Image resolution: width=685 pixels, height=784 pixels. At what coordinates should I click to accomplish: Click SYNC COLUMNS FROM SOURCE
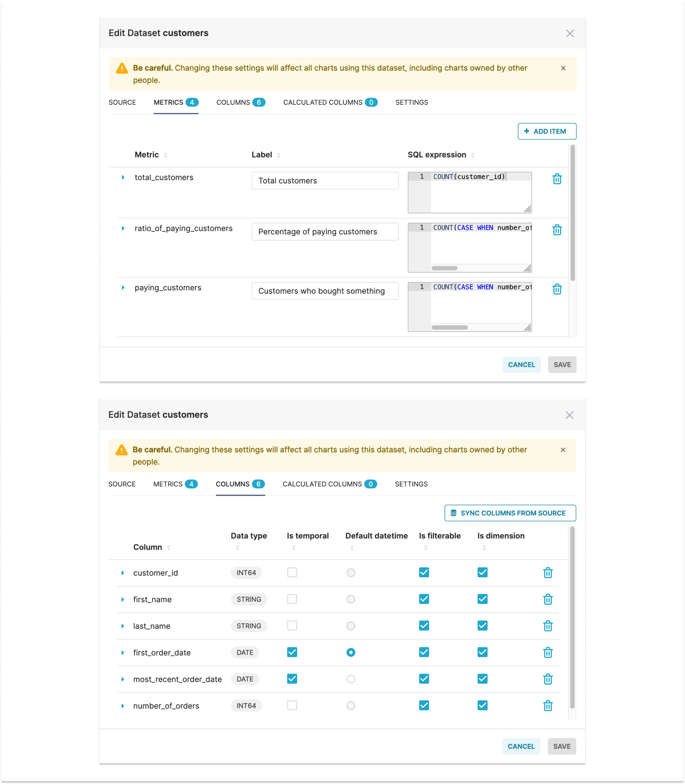pyautogui.click(x=510, y=513)
